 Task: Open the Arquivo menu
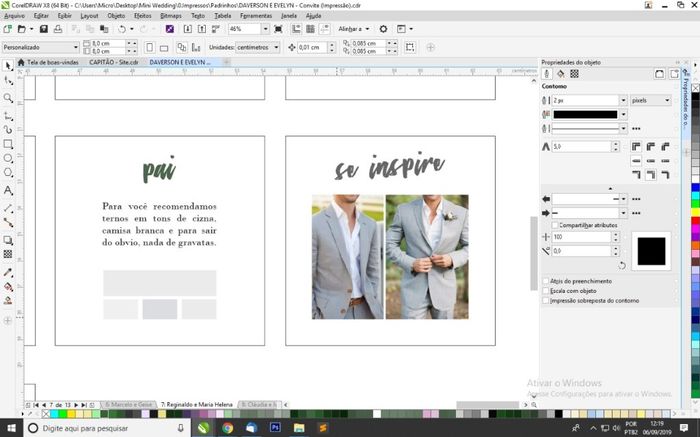pos(14,16)
